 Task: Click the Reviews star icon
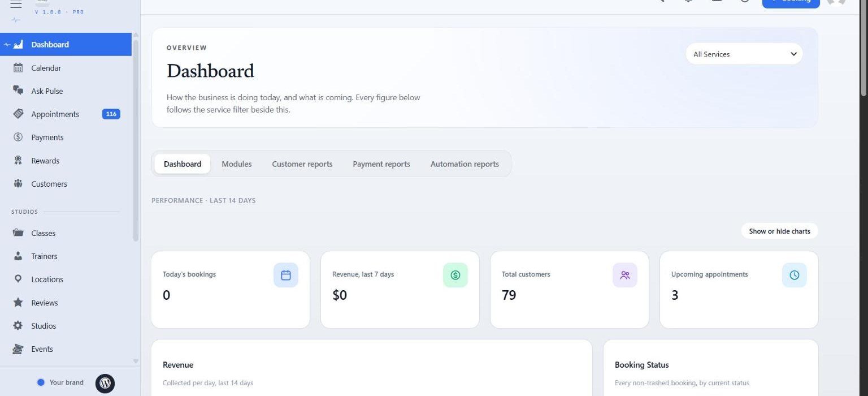click(18, 303)
